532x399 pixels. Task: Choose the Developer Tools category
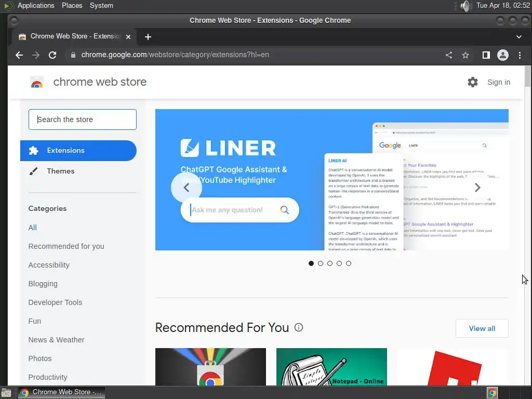pos(55,302)
